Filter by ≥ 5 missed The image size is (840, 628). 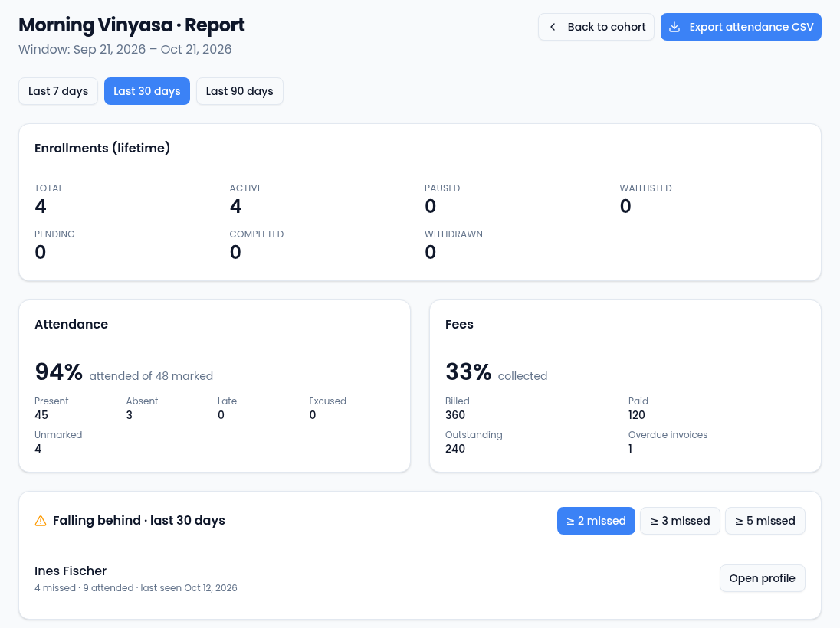coord(764,521)
